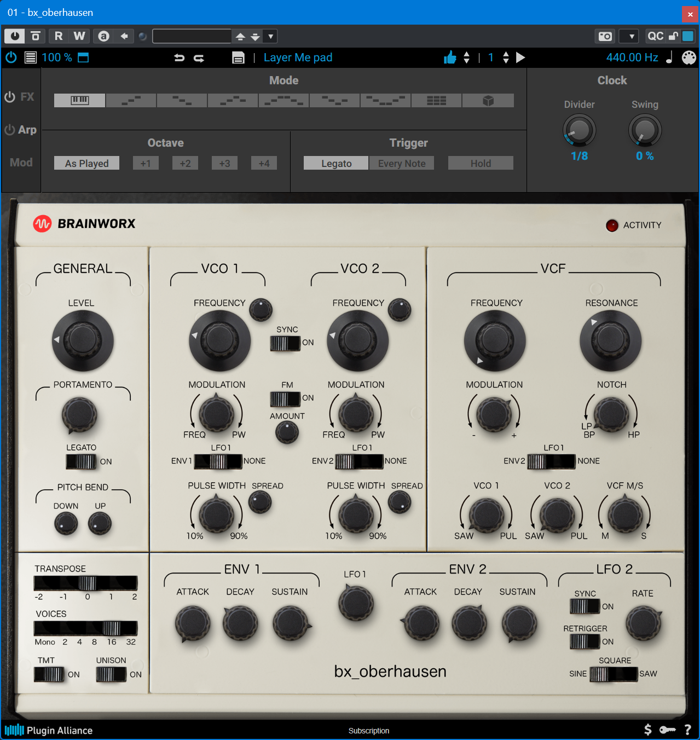
Task: Click the save preset floppy icon
Action: [238, 57]
